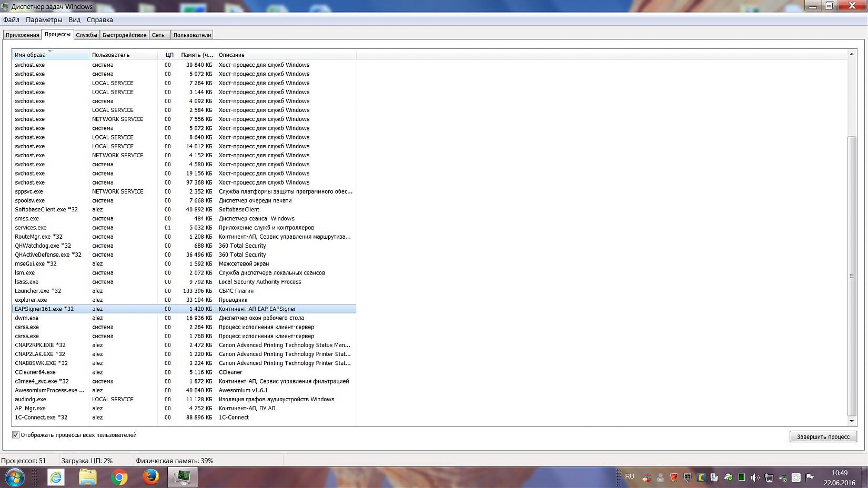Launch Google Chrome from the taskbar

119,477
